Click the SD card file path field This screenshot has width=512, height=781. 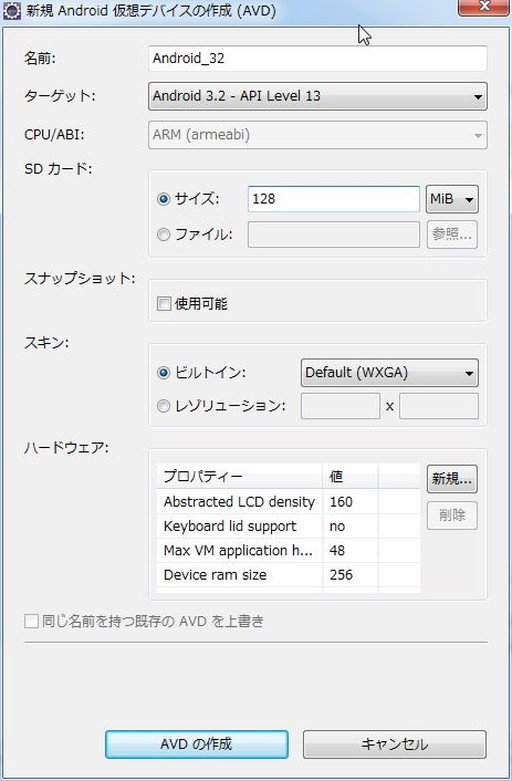[334, 235]
